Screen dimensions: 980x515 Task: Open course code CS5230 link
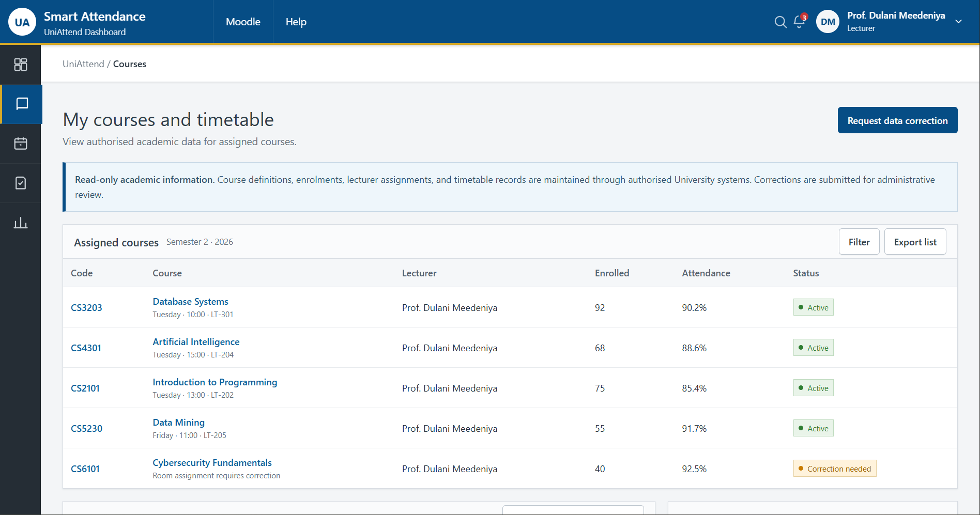pos(86,428)
